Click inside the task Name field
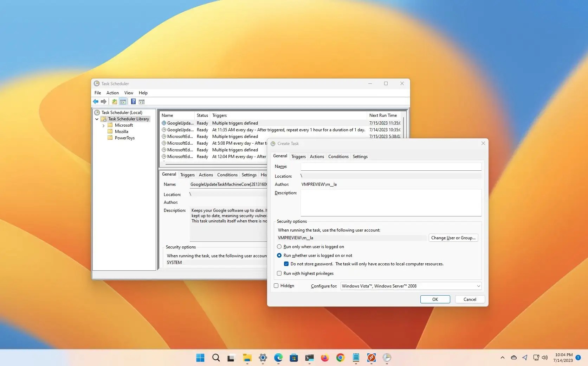This screenshot has height=366, width=588. click(x=391, y=166)
